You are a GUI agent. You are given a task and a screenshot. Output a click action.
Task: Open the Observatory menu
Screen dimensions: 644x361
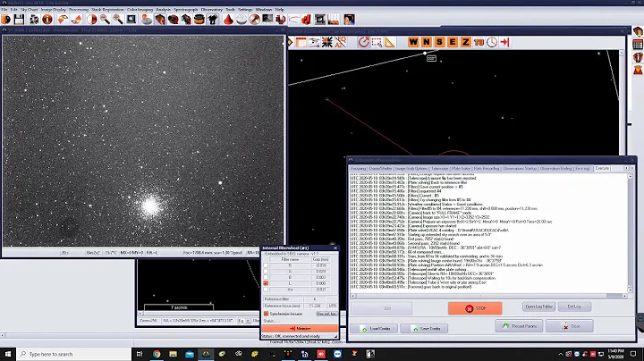pos(211,10)
